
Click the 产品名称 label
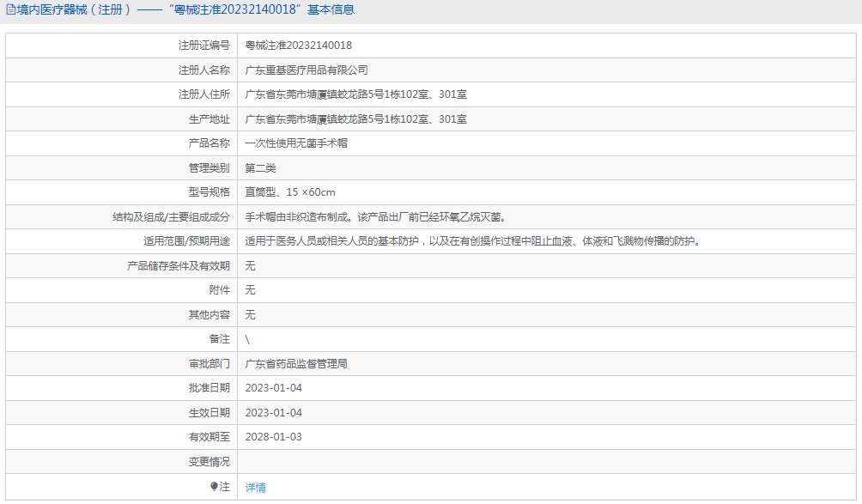pos(209,143)
